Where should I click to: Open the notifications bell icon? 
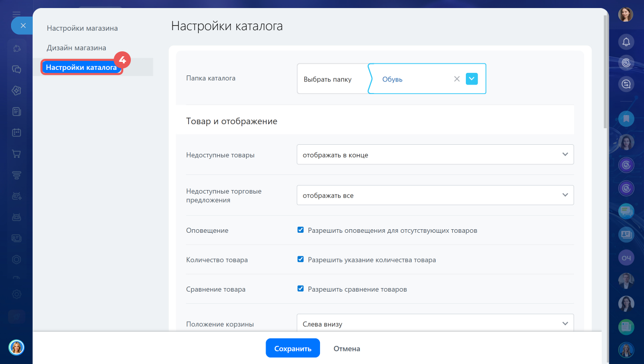(x=626, y=41)
